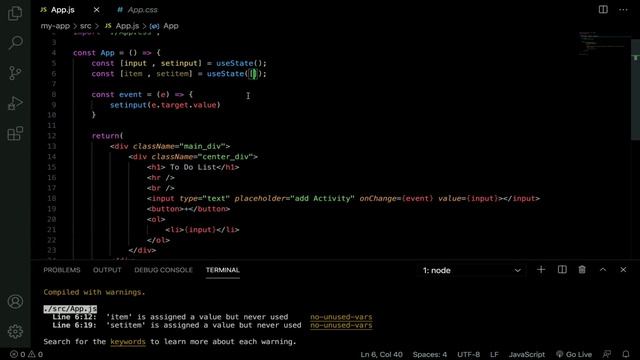Click the ./src/App.js path in terminal
Viewport: 640px width, 360px height.
click(70, 309)
